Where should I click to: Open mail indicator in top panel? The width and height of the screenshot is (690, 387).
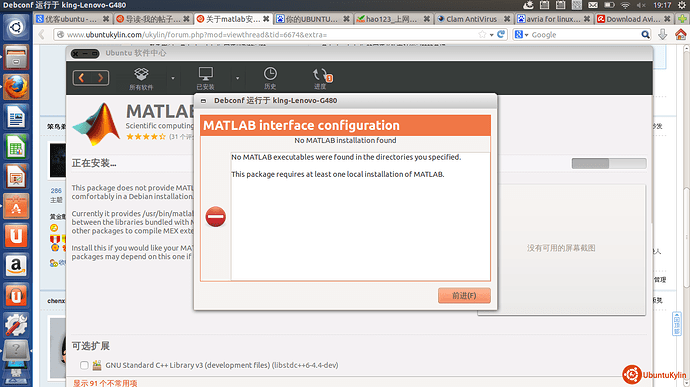click(x=593, y=5)
